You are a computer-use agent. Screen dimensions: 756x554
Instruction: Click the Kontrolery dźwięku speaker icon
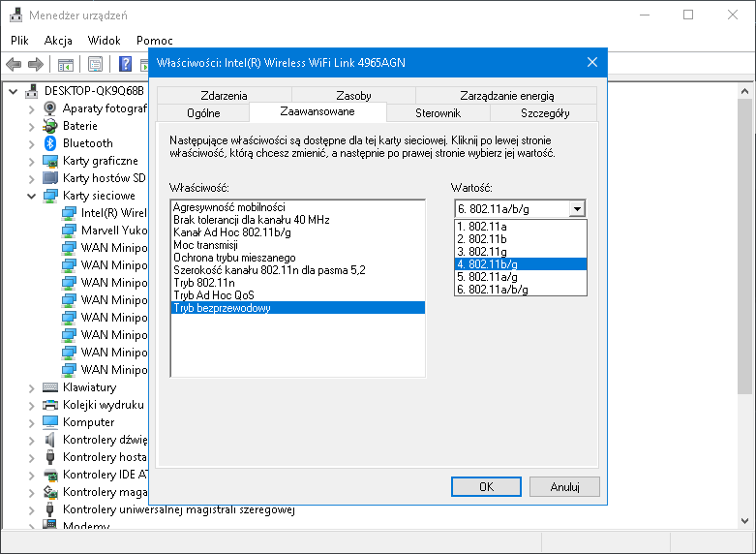click(x=50, y=440)
